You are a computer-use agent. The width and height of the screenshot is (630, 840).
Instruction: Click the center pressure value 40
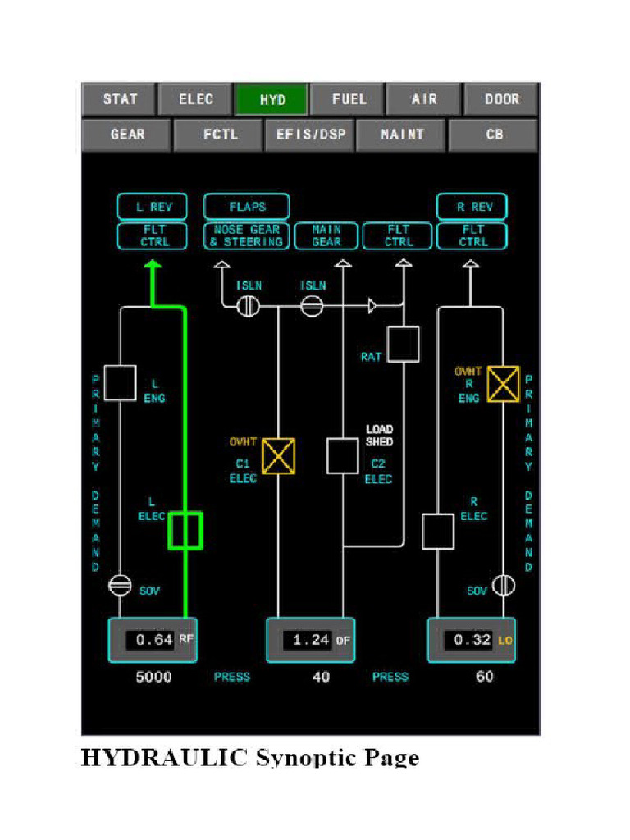point(321,677)
